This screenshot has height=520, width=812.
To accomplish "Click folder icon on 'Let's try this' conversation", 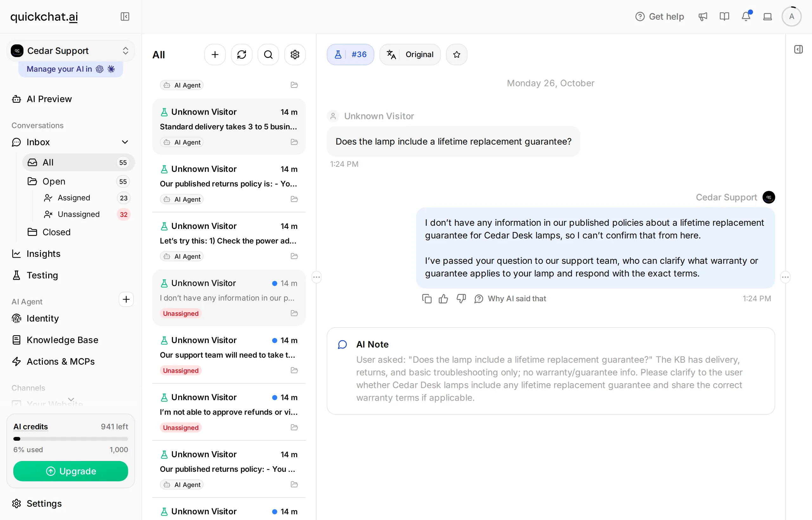I will [294, 256].
